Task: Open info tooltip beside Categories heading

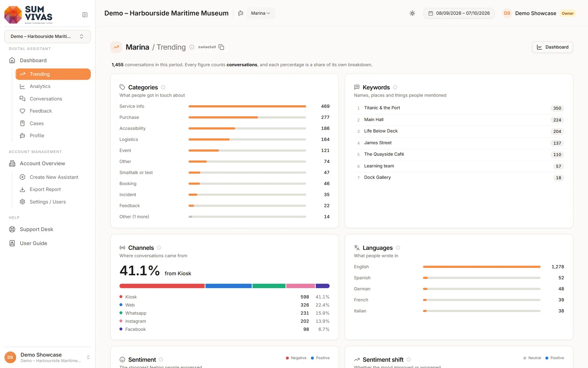Action: pos(163,87)
